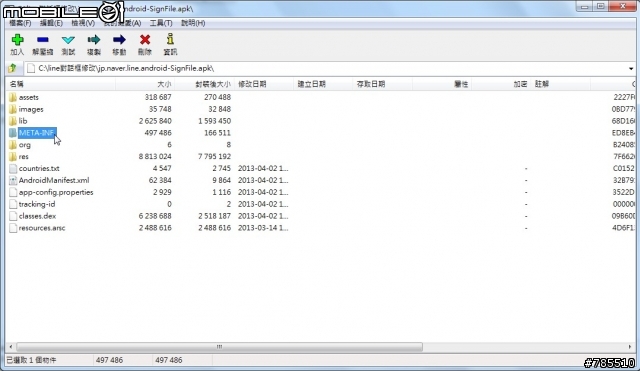Open the Tools (工具) menu
Viewport: 640px width, 371px height.
[161, 23]
